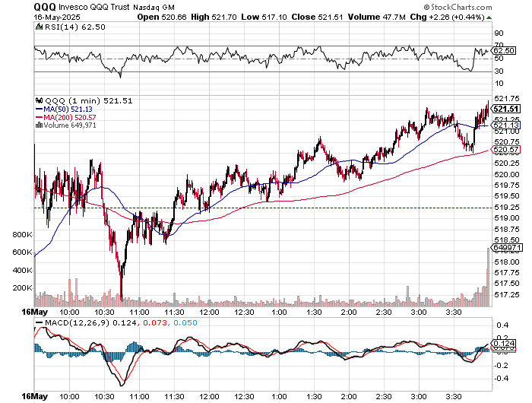The image size is (532, 403).
Task: Click the boxed 0.124 MACD axis tag
Action: (504, 344)
